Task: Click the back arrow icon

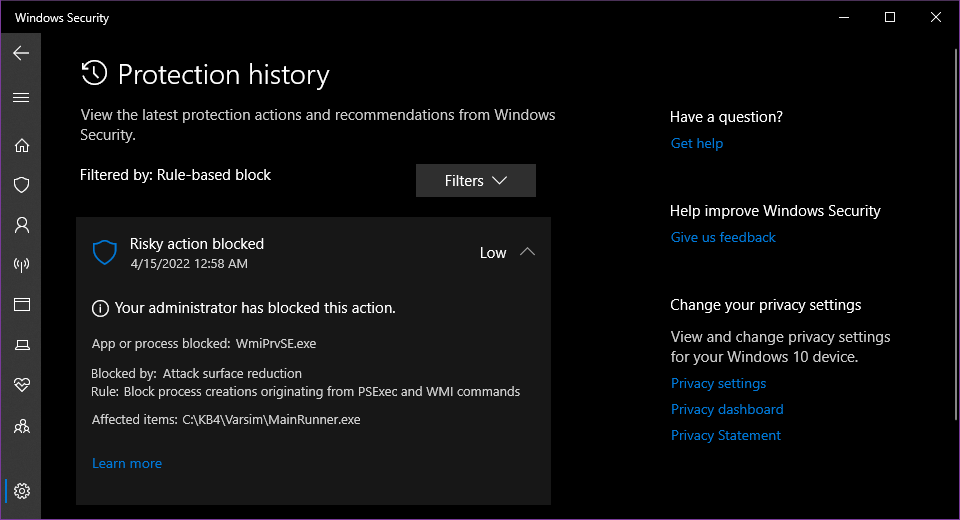Action: [21, 53]
